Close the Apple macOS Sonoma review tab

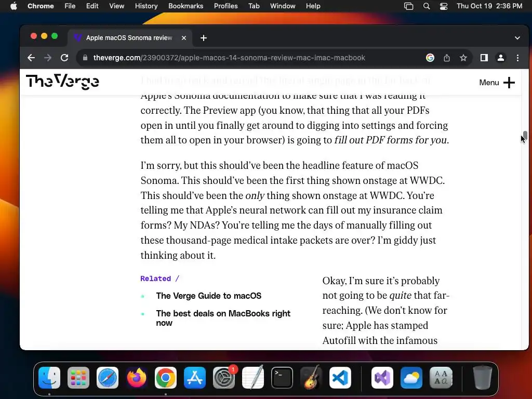point(184,38)
